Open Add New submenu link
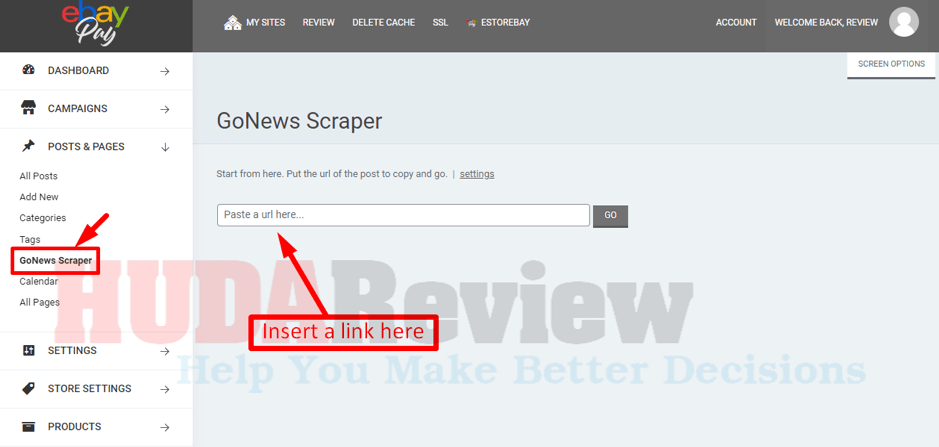 [39, 197]
